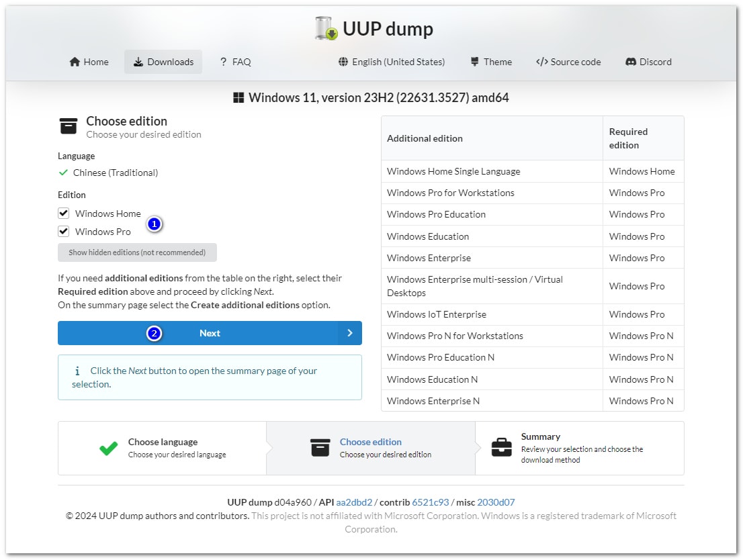Click the Theme paint roller icon
This screenshot has width=743, height=560.
tap(474, 62)
